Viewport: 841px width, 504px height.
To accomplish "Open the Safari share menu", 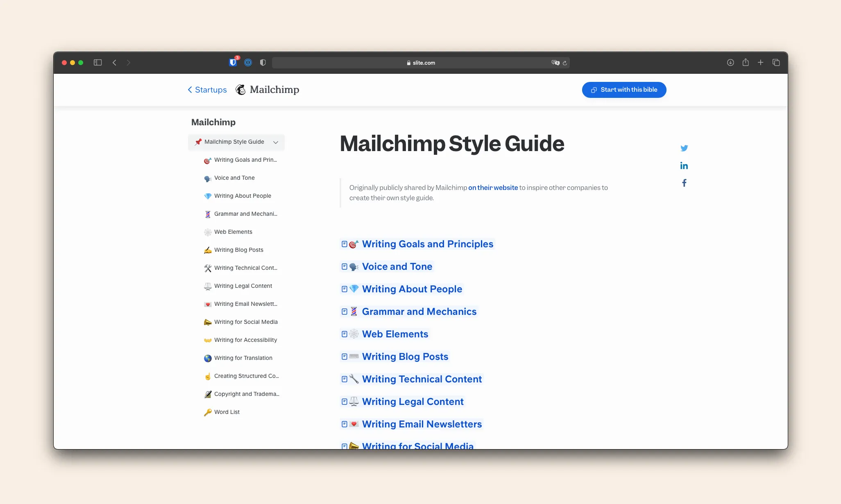I will [x=746, y=62].
